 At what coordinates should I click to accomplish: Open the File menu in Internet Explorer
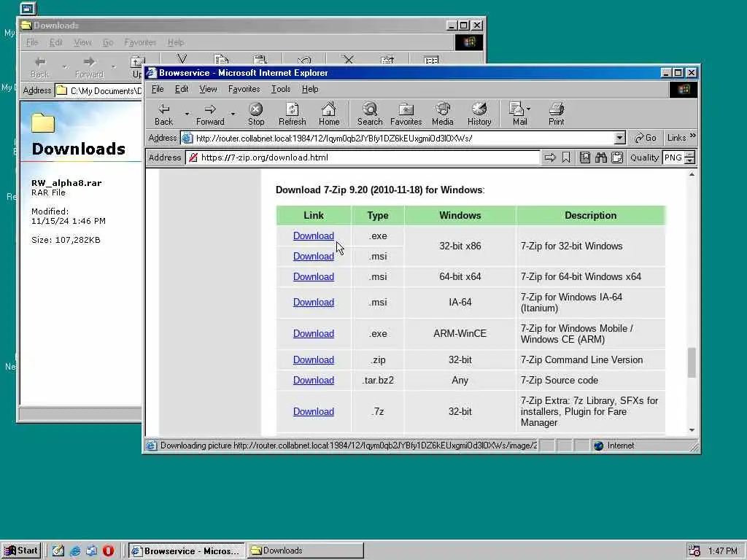(x=158, y=89)
